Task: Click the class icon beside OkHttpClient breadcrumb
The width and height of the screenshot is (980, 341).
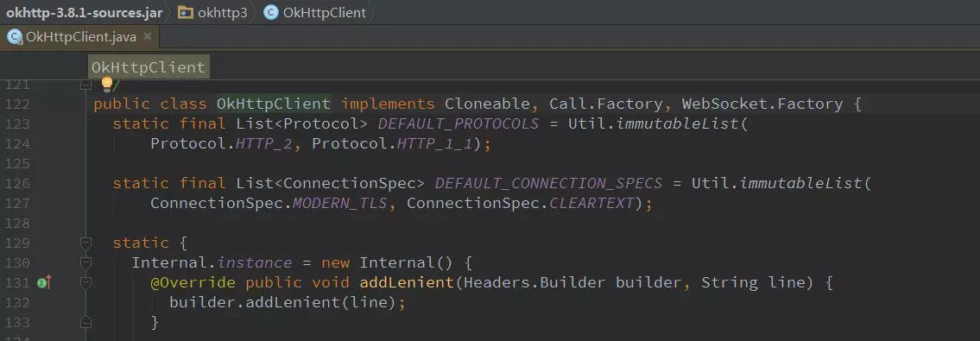Action: pos(270,12)
